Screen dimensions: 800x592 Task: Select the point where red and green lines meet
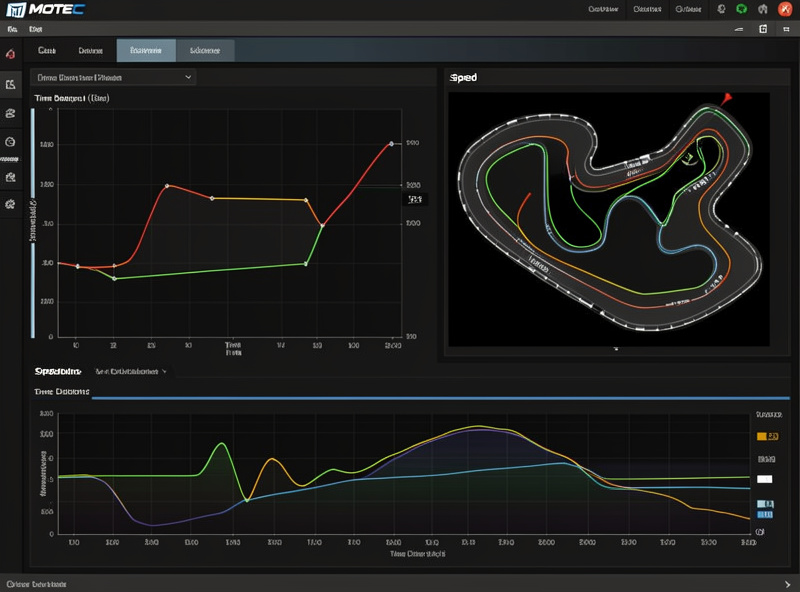(322, 225)
